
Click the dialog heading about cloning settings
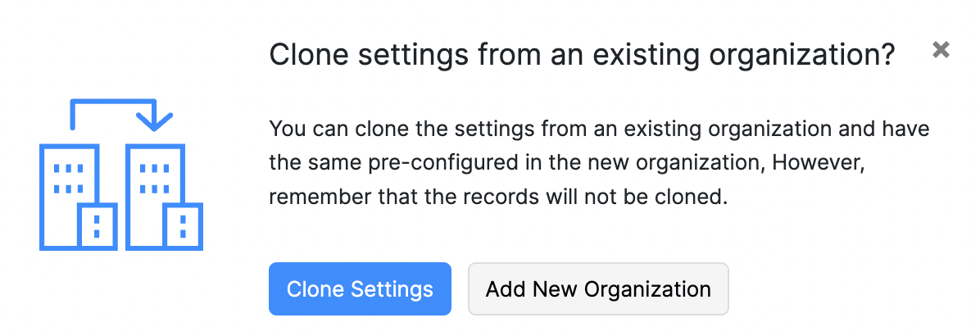[581, 55]
